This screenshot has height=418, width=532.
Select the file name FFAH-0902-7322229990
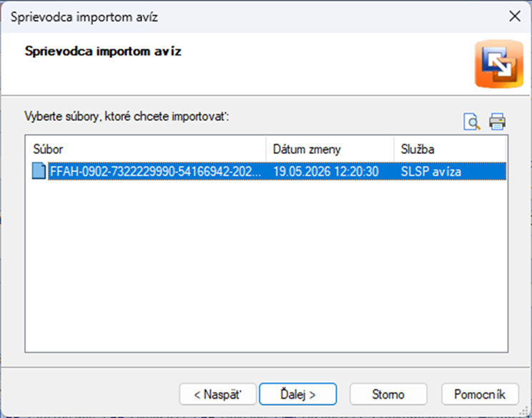click(x=156, y=172)
